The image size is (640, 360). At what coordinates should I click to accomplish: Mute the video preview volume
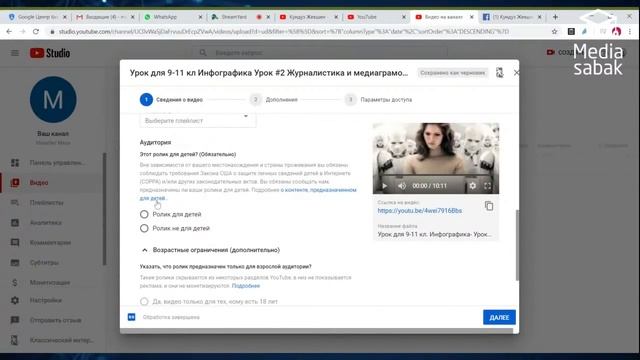coord(402,186)
